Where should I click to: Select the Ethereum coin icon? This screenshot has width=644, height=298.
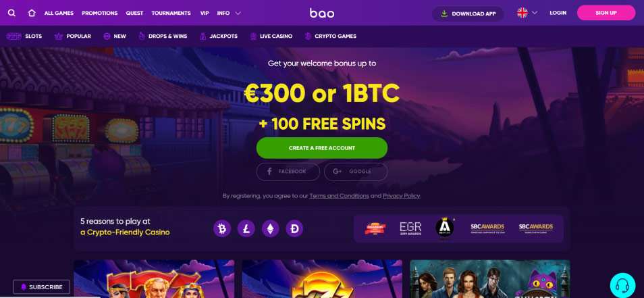[x=270, y=228]
